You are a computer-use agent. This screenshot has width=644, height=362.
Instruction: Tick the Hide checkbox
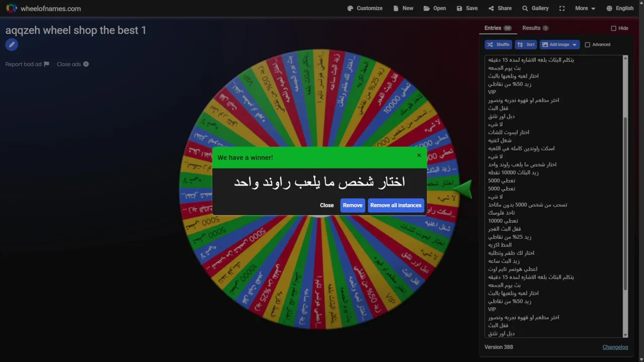click(x=613, y=28)
